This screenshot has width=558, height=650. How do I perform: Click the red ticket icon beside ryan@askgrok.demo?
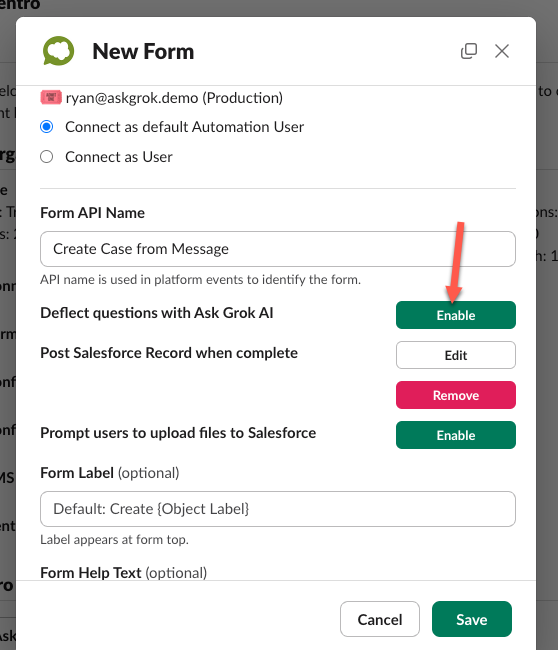(x=51, y=97)
